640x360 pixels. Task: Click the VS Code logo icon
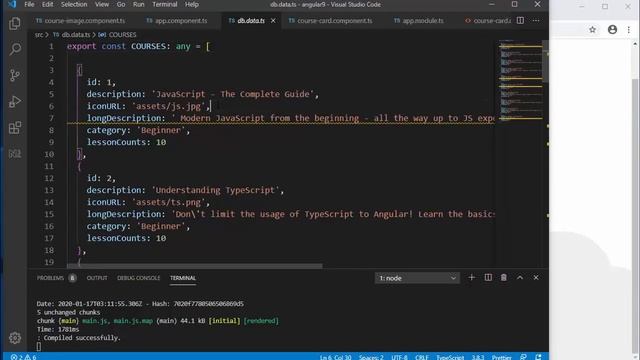tap(12, 4)
